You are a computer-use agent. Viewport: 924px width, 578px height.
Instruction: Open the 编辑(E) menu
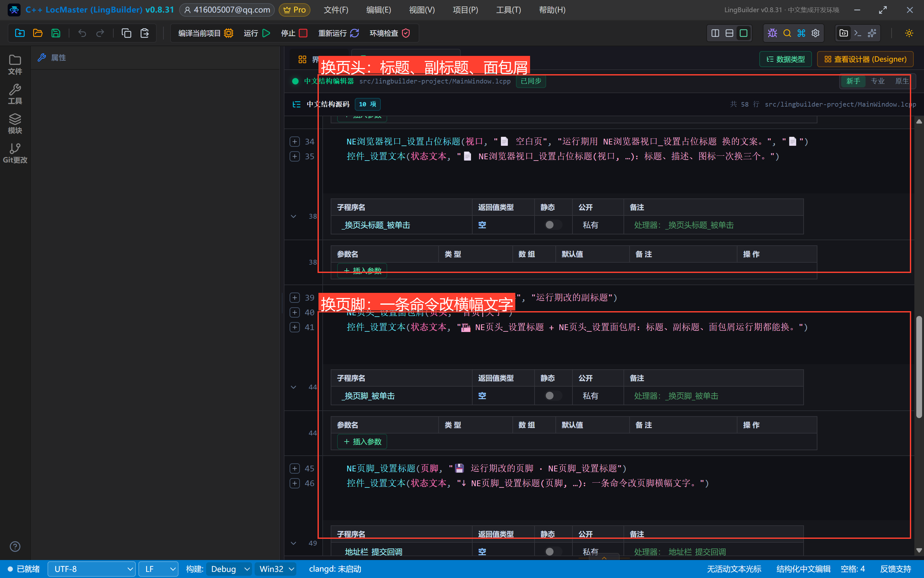point(378,10)
